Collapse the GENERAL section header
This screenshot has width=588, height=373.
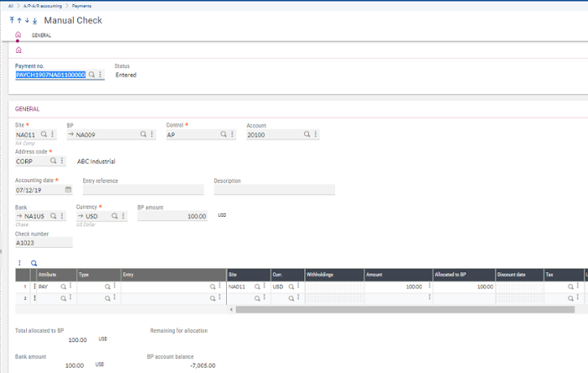pos(28,109)
